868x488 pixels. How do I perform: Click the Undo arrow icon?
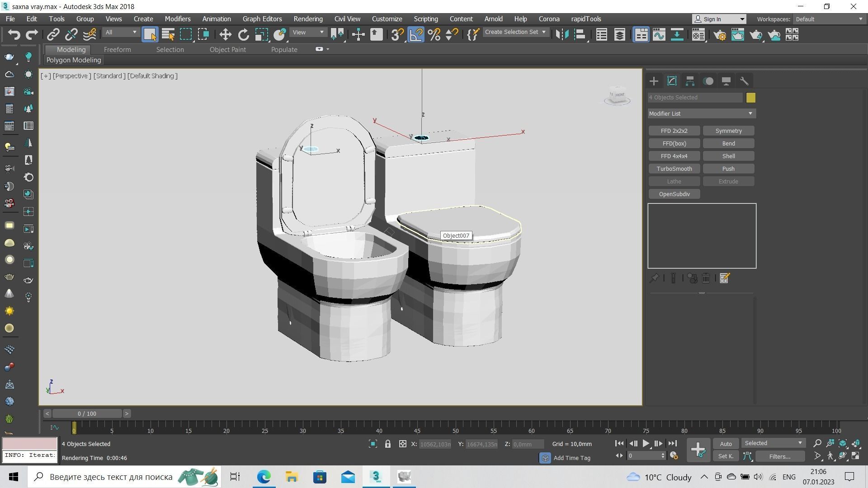point(14,35)
